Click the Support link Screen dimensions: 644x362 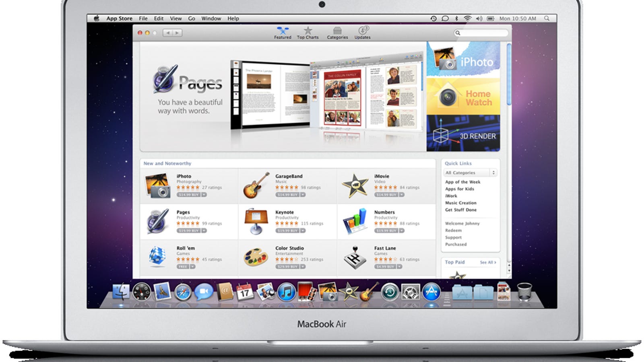tap(453, 237)
